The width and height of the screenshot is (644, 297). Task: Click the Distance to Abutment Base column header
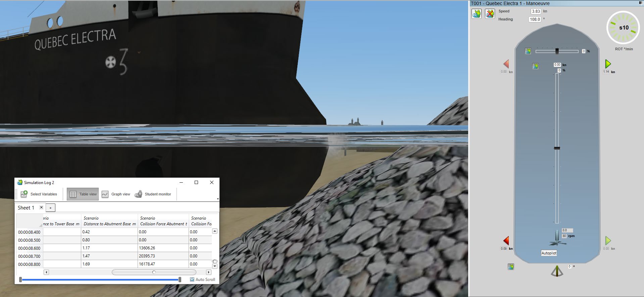pos(109,221)
